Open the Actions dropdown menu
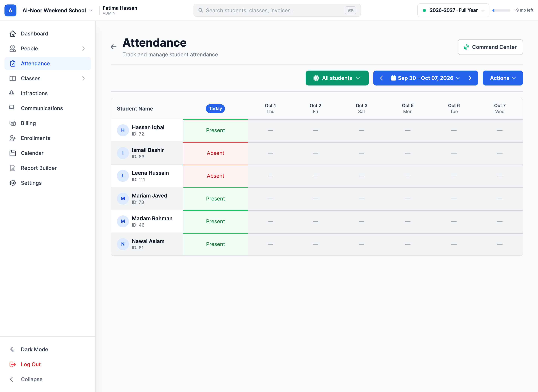This screenshot has width=538, height=392. (503, 78)
